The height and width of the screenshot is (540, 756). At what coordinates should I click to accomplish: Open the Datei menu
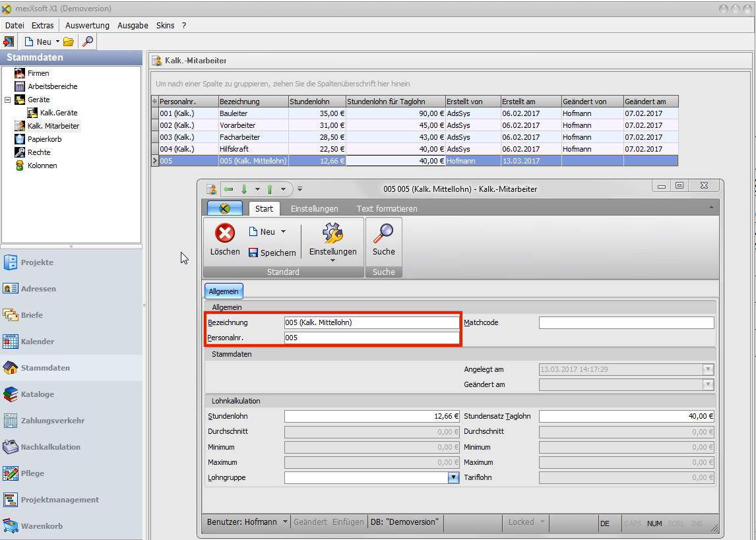15,26
